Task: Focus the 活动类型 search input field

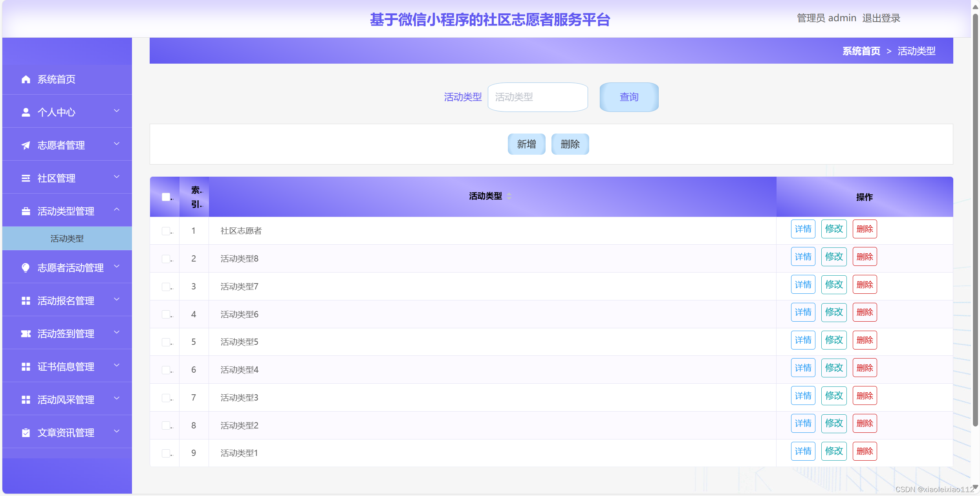Action: [538, 97]
